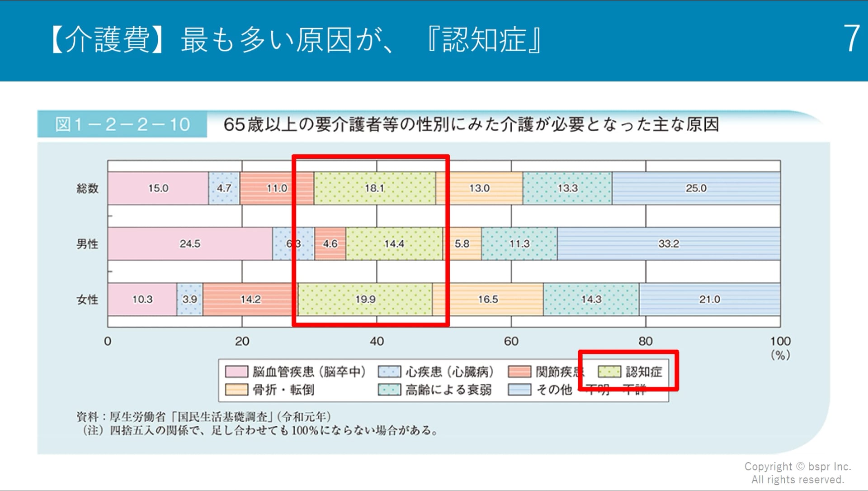Click the 16.5 fracture segment in 女性 bar
This screenshot has width=868, height=491.
(x=488, y=299)
